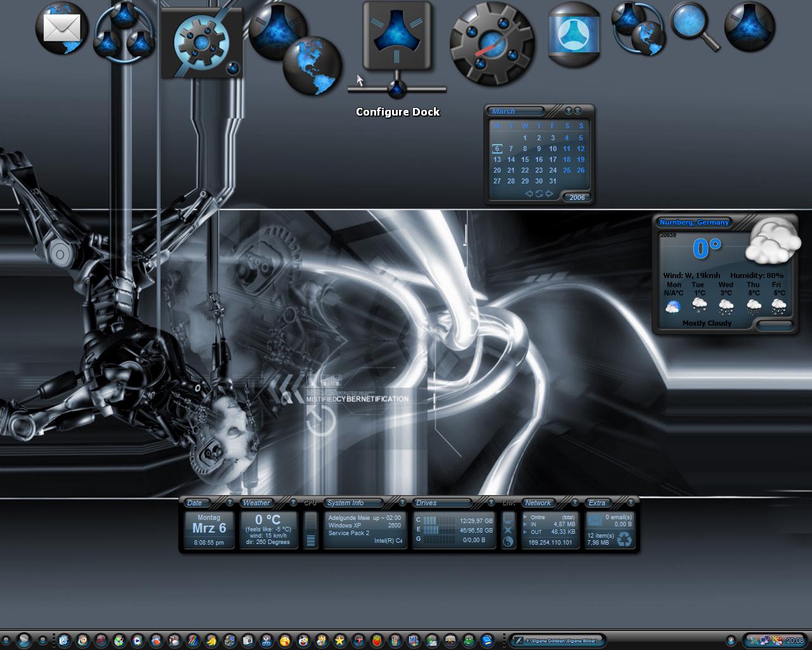Open the envelope mail dock icon

[x=62, y=28]
